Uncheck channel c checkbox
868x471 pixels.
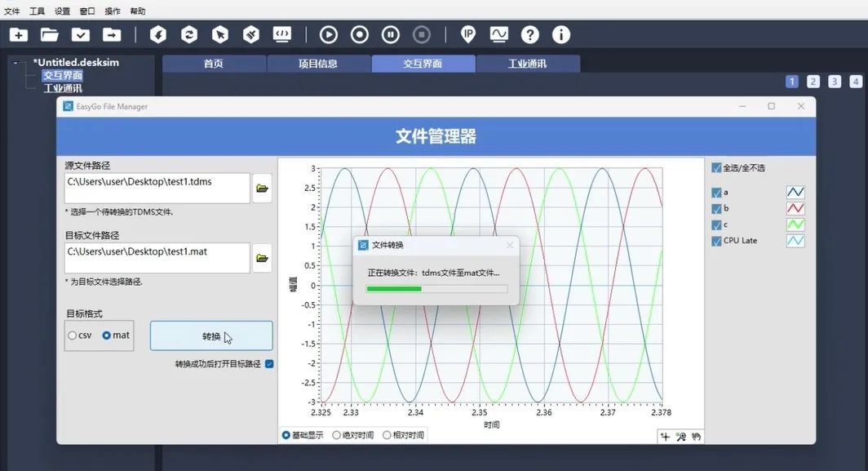pos(716,225)
